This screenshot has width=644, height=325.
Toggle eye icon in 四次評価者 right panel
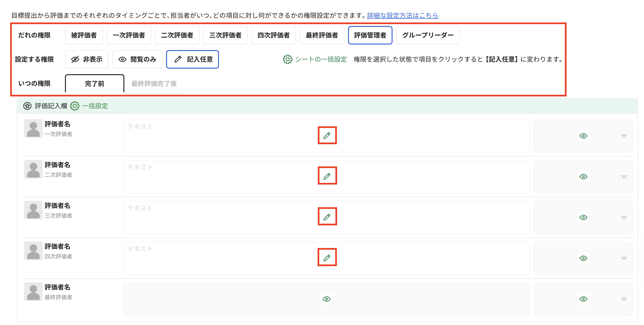(583, 258)
